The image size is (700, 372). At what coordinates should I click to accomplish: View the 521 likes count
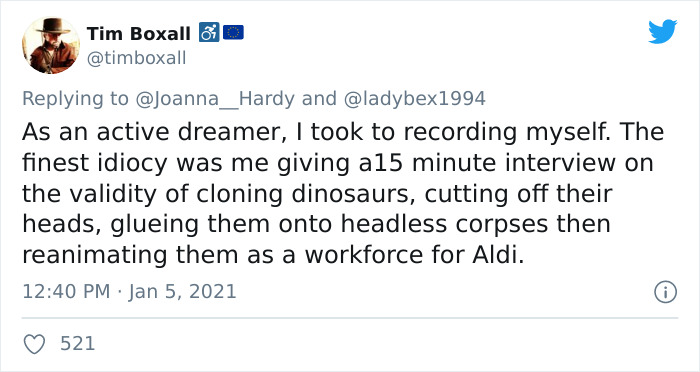pyautogui.click(x=78, y=344)
